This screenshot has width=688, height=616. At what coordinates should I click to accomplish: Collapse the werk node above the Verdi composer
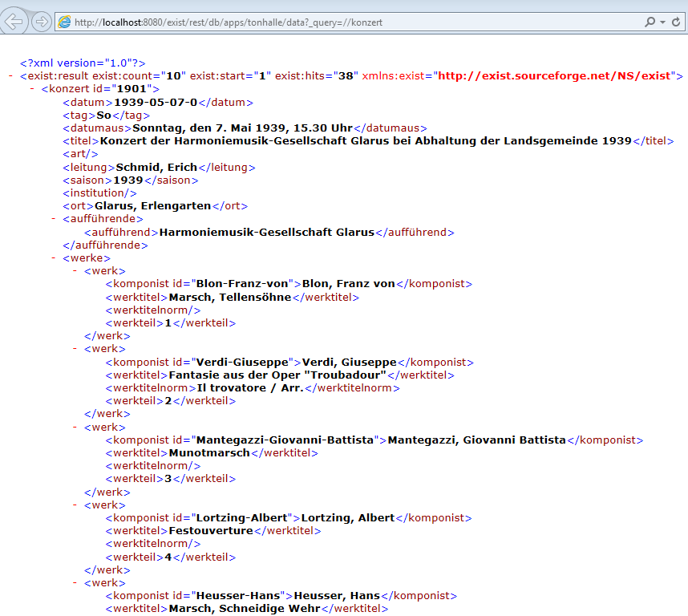click(x=75, y=349)
